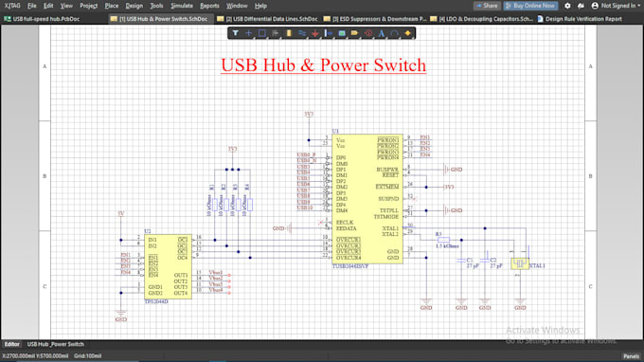Click the notifications icon beside gear
Image resolution: width=644 pixels, height=362 pixels.
tap(581, 6)
